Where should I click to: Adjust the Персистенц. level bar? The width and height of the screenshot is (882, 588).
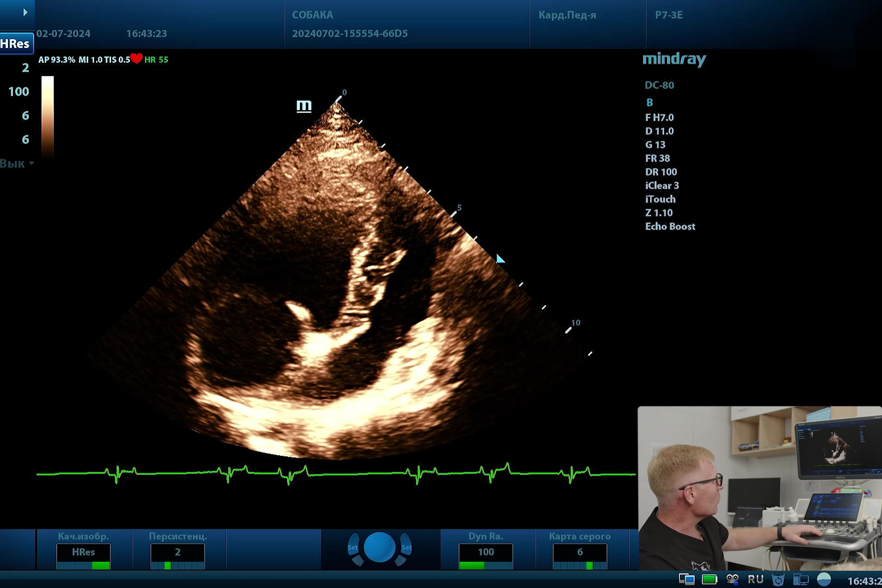(x=178, y=565)
